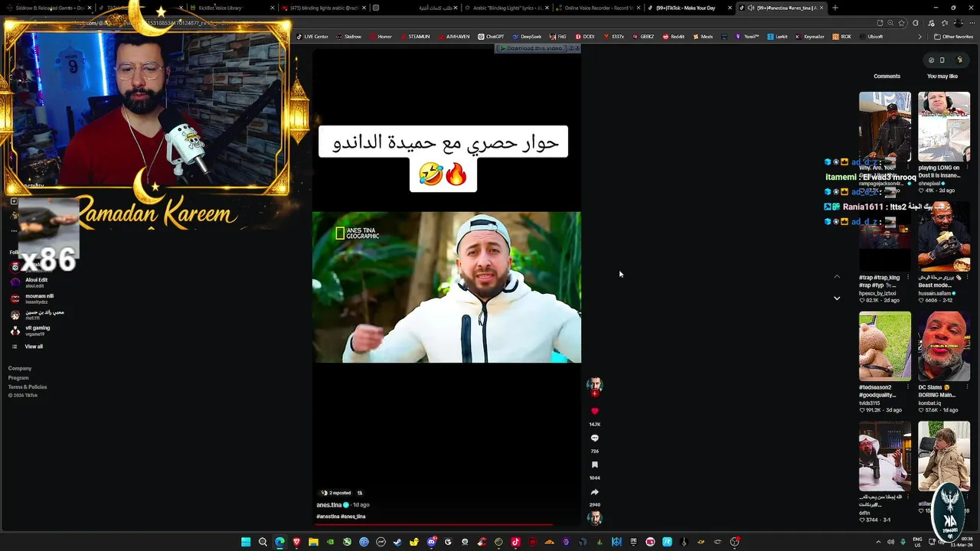Click the compass explore icon in pill
This screenshot has width=980, height=551.
coord(931,60)
